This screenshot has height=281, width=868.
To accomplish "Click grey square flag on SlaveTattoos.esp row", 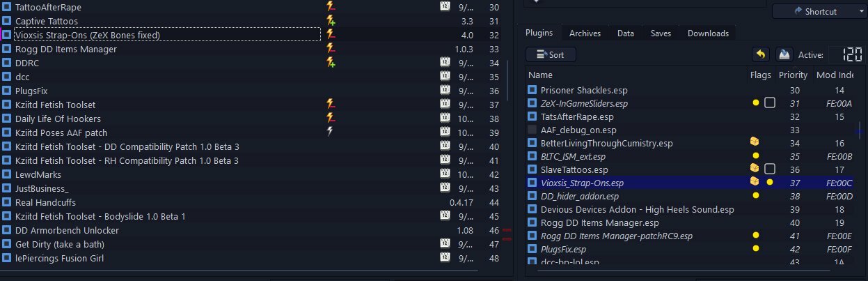I will [x=770, y=169].
